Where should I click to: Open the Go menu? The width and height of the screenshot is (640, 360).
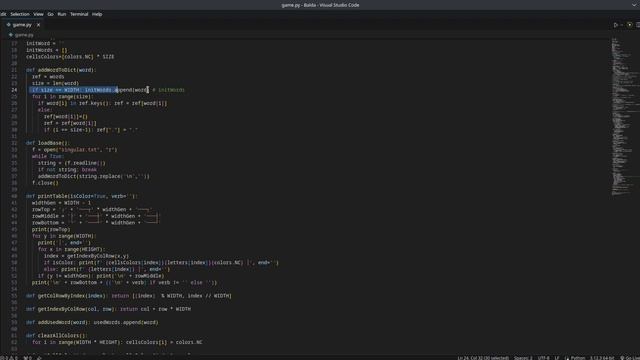(x=50, y=14)
